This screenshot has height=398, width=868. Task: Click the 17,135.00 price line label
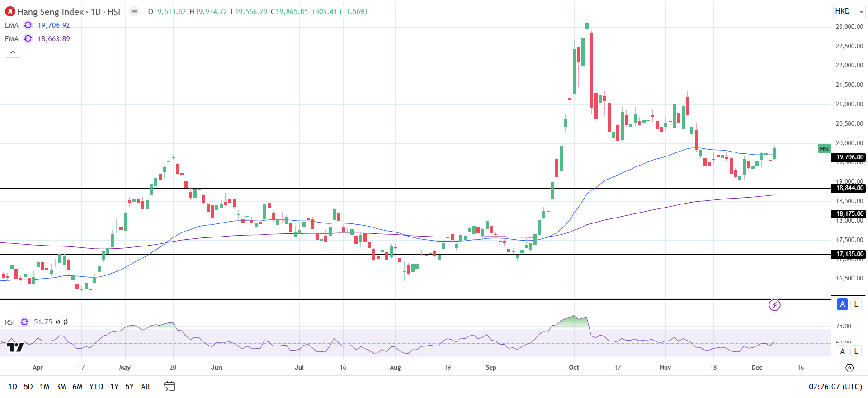tap(849, 254)
